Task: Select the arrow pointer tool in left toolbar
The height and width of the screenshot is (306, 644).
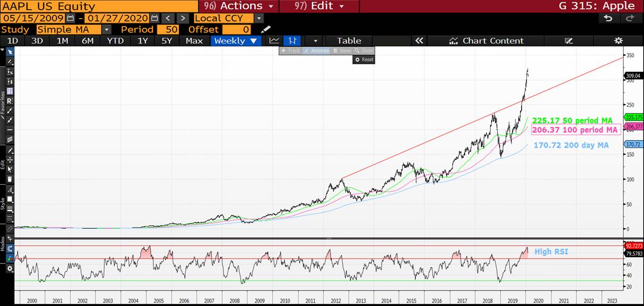Action: (10, 52)
